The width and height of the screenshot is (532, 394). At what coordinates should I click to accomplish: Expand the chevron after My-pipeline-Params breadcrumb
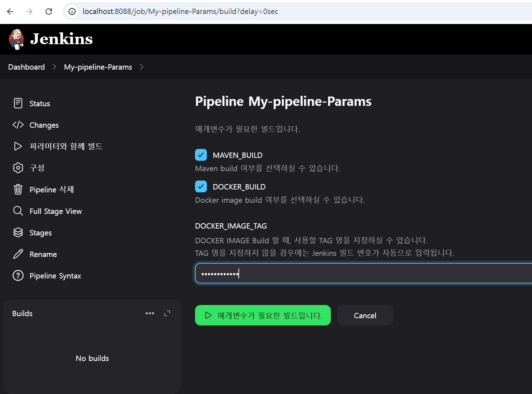click(141, 67)
